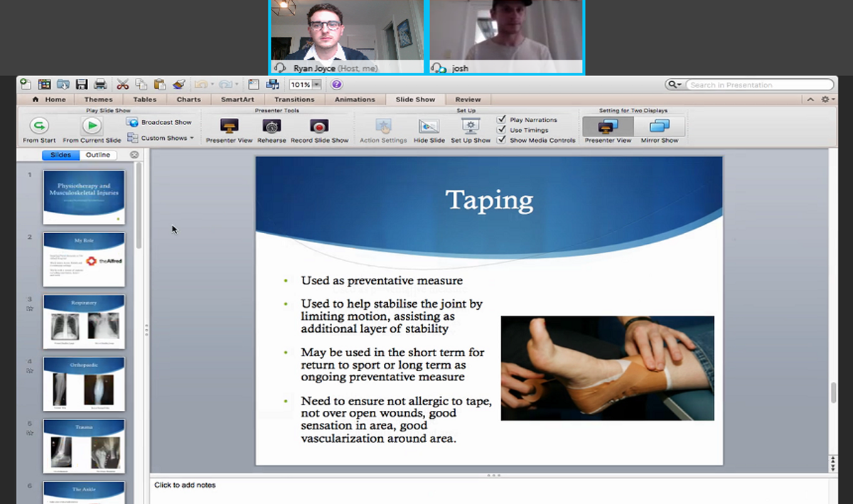The image size is (853, 504).
Task: Open the templates gallery icon in toolbar
Action: pos(44,84)
